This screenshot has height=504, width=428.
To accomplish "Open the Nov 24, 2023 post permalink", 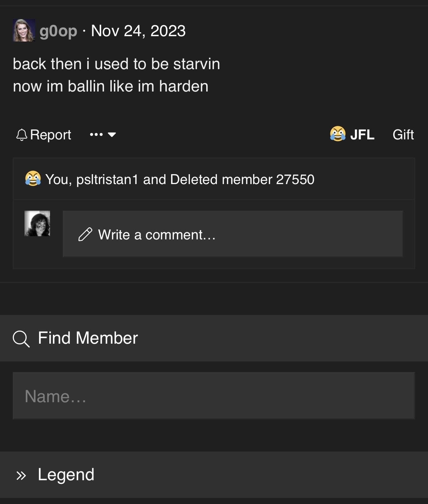I will [x=138, y=31].
